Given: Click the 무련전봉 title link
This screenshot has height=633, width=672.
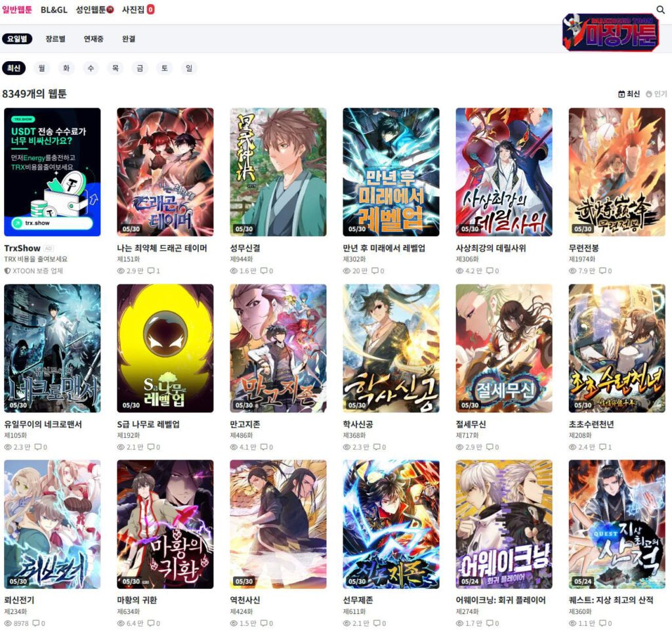Looking at the screenshot, I should point(583,248).
